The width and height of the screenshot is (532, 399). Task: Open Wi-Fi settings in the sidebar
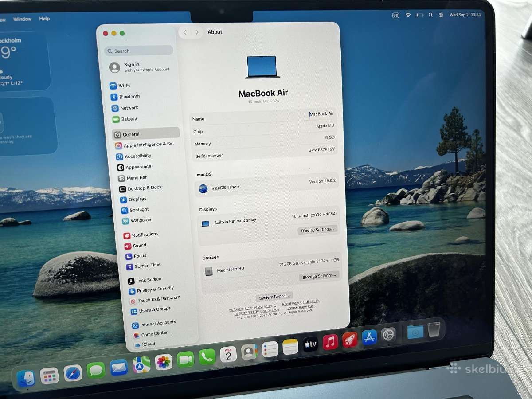[120, 86]
